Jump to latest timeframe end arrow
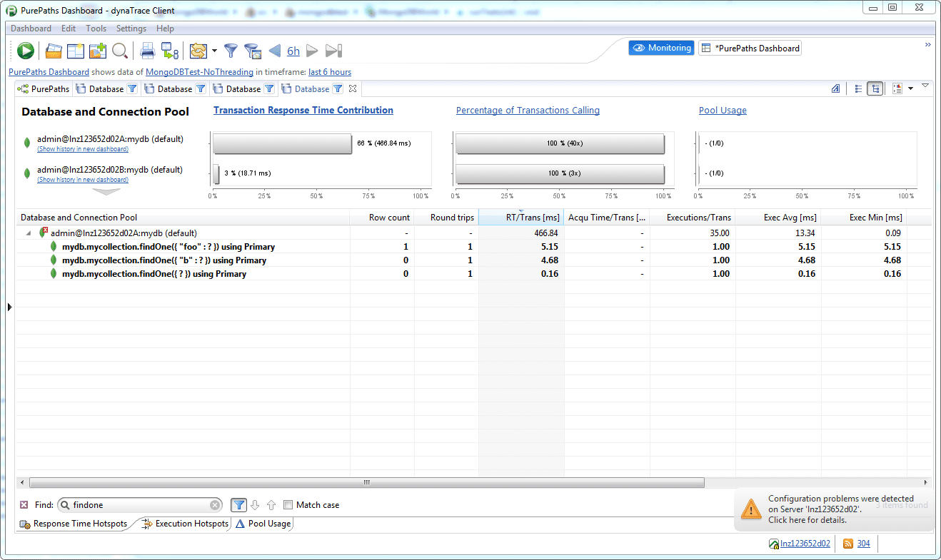 point(333,51)
